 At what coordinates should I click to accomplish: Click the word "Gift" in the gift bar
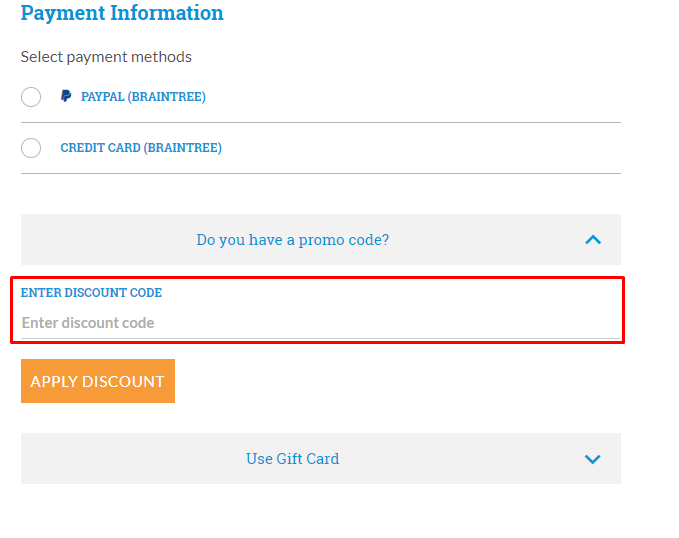click(291, 459)
